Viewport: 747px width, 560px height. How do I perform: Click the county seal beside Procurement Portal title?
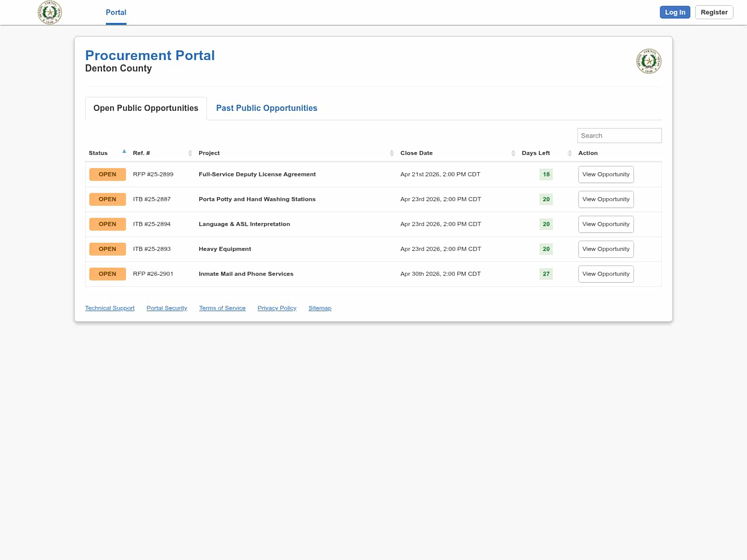[648, 61]
